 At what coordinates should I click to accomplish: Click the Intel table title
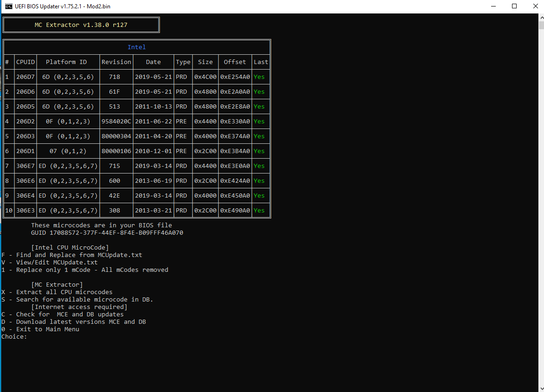137,47
